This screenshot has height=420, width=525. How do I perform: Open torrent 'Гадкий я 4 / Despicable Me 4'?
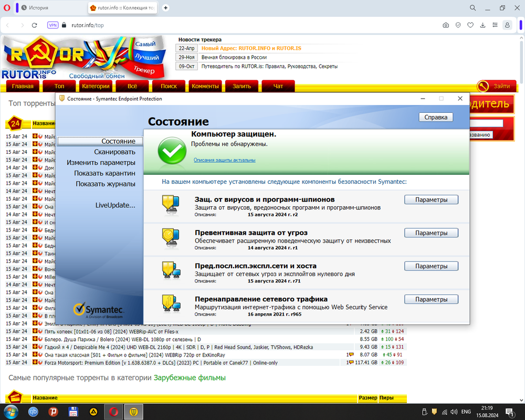(x=178, y=348)
